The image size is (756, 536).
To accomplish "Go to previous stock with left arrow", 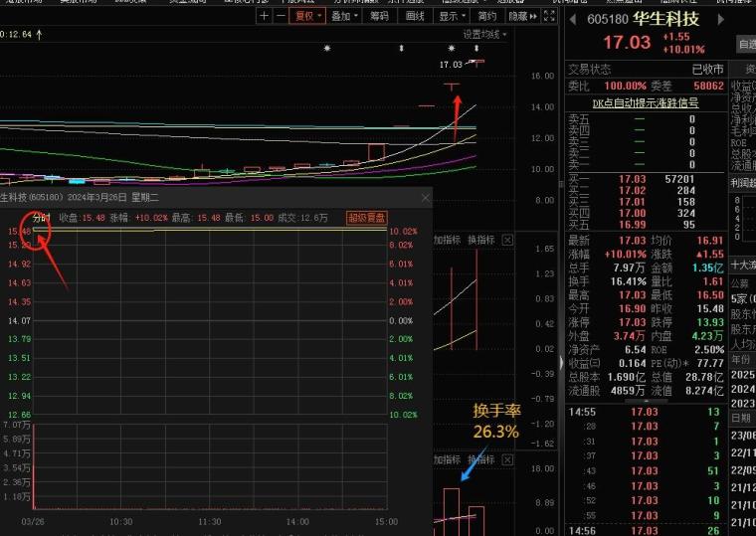I will coord(573,19).
